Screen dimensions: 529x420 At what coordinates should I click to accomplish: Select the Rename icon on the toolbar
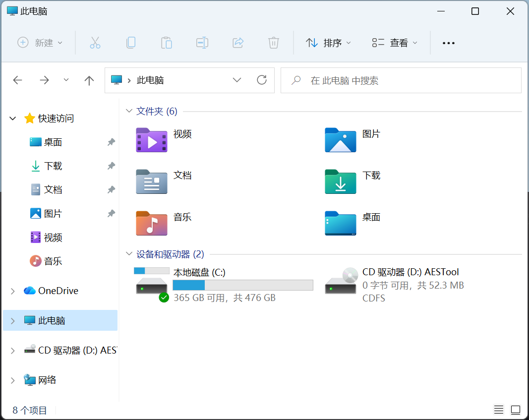tap(202, 43)
